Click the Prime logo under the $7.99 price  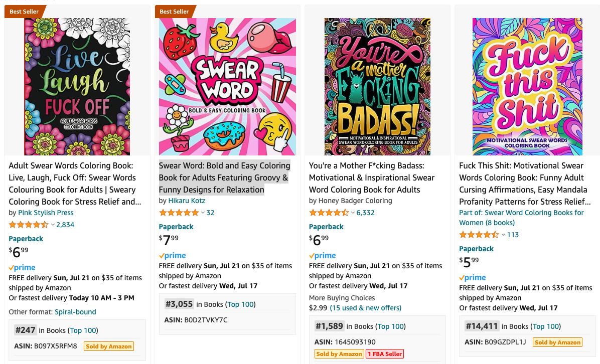[x=172, y=256]
